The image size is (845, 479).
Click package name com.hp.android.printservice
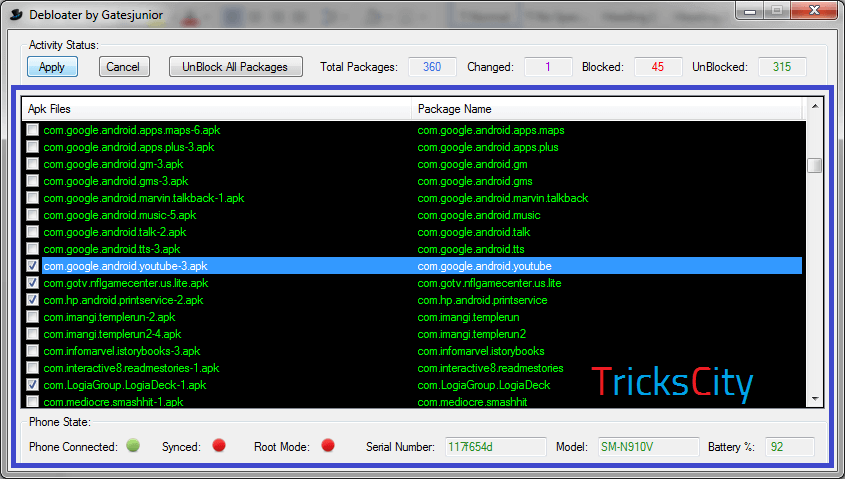coord(482,300)
